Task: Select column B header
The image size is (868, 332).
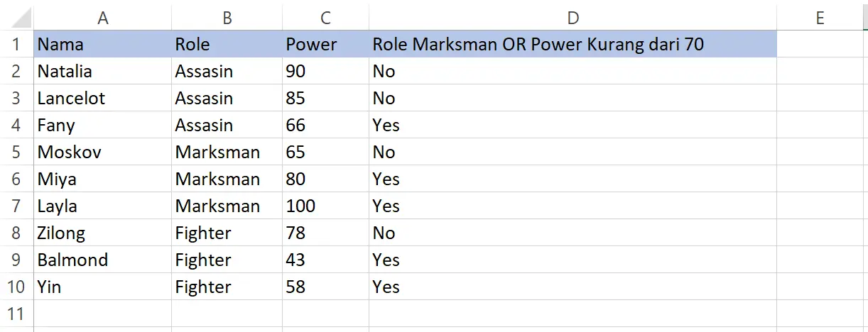Action: pyautogui.click(x=227, y=18)
